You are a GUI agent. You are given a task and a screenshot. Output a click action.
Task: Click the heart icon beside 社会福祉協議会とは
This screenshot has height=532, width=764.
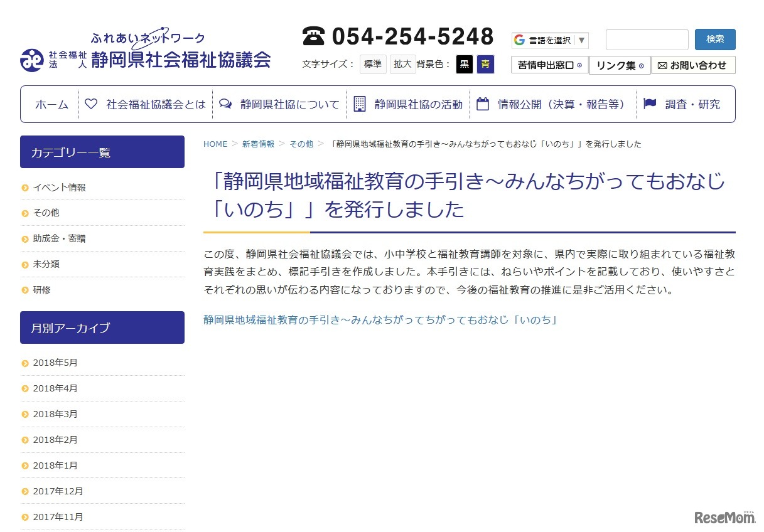coord(90,104)
